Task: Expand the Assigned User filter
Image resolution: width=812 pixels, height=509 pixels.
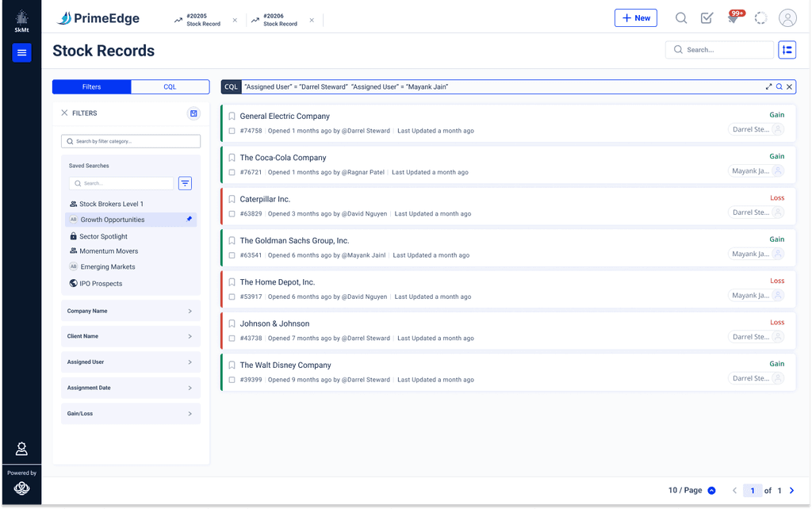Action: pos(131,362)
